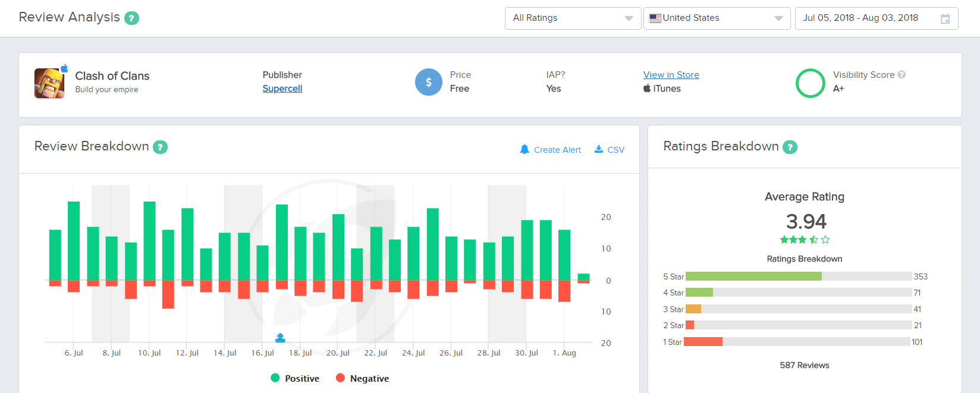Click the average rating stars
The width and height of the screenshot is (980, 393).
[805, 240]
